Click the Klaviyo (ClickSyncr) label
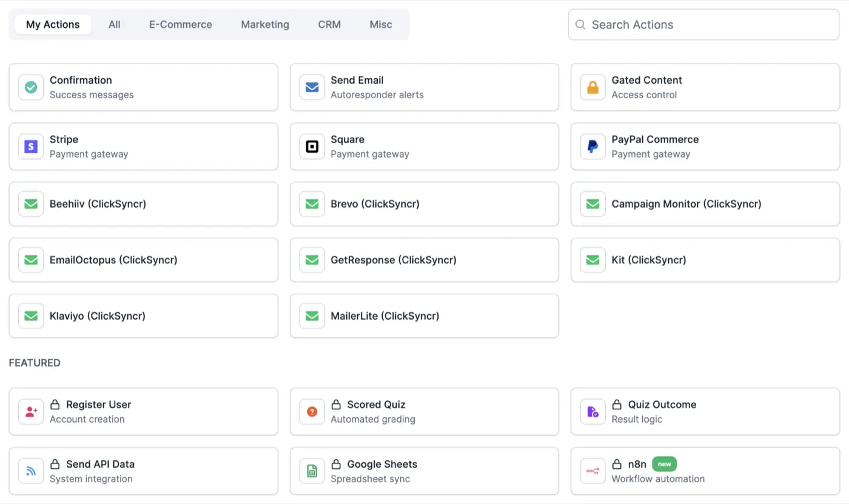 pyautogui.click(x=98, y=316)
